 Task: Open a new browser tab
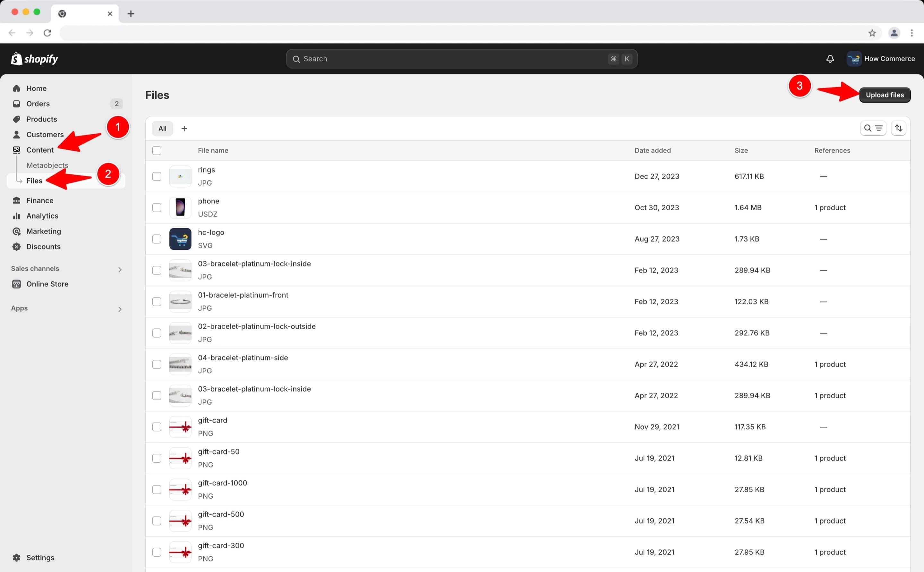(131, 13)
